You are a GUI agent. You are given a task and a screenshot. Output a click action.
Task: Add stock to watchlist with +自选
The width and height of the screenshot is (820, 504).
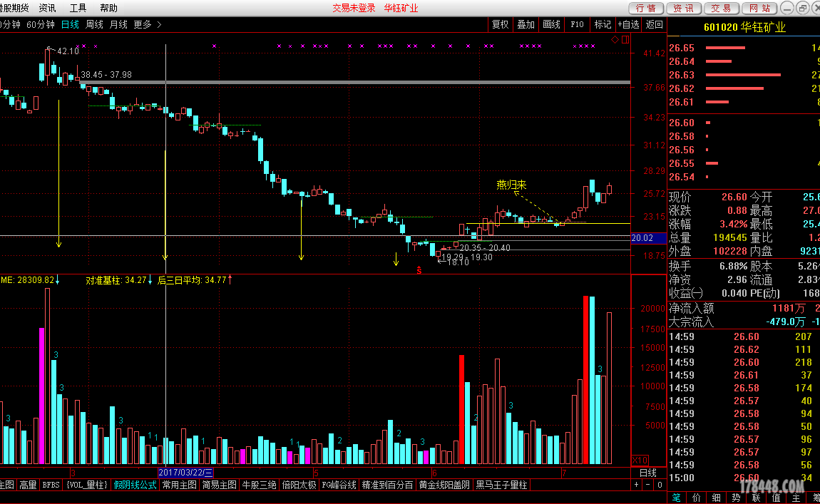[x=629, y=24]
